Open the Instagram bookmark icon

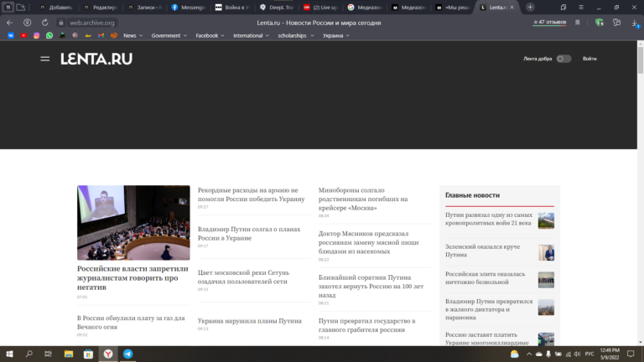37,36
